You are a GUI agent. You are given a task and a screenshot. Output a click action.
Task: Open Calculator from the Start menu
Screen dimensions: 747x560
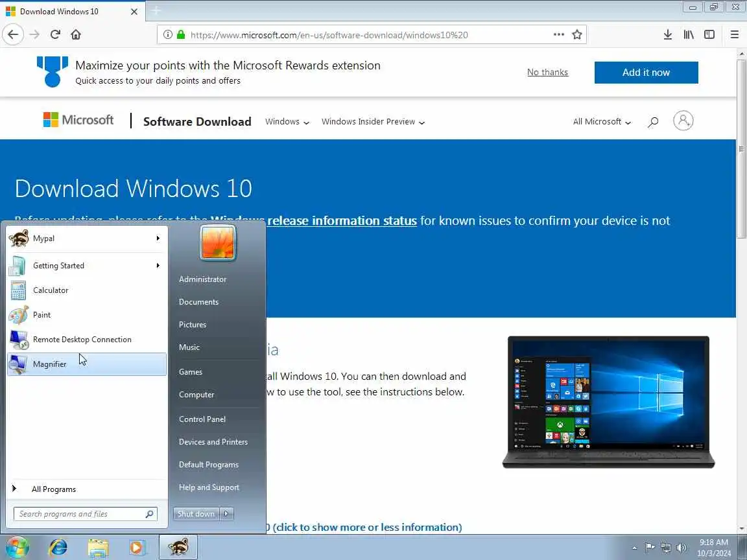[87, 290]
